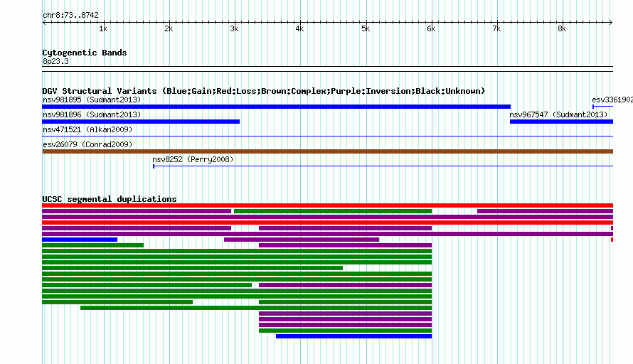Click the 6k ruler tick label
Viewport: 633px width, 364px height.
pyautogui.click(x=431, y=28)
